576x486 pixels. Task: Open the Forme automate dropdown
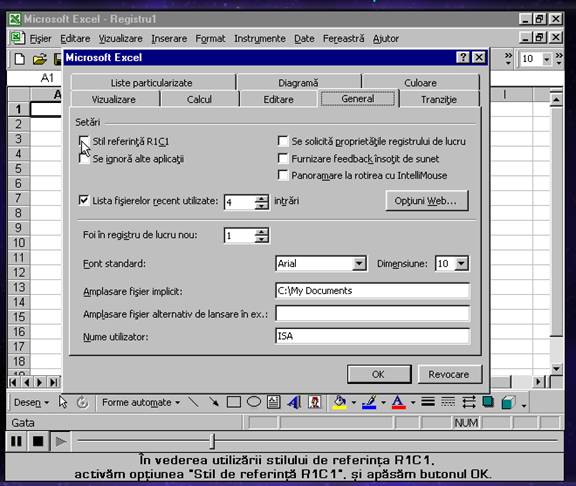click(x=141, y=403)
